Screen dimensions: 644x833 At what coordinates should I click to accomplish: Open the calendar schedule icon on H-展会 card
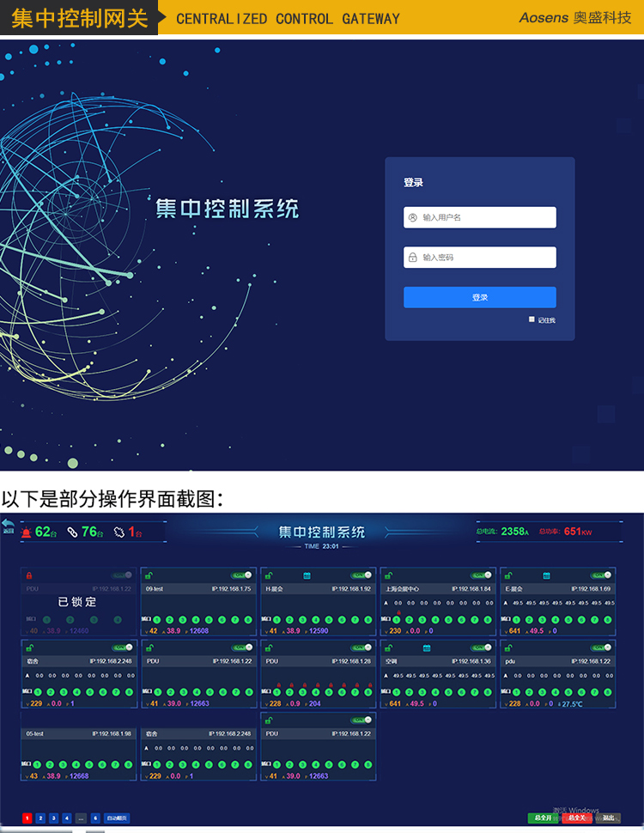[x=306, y=575]
